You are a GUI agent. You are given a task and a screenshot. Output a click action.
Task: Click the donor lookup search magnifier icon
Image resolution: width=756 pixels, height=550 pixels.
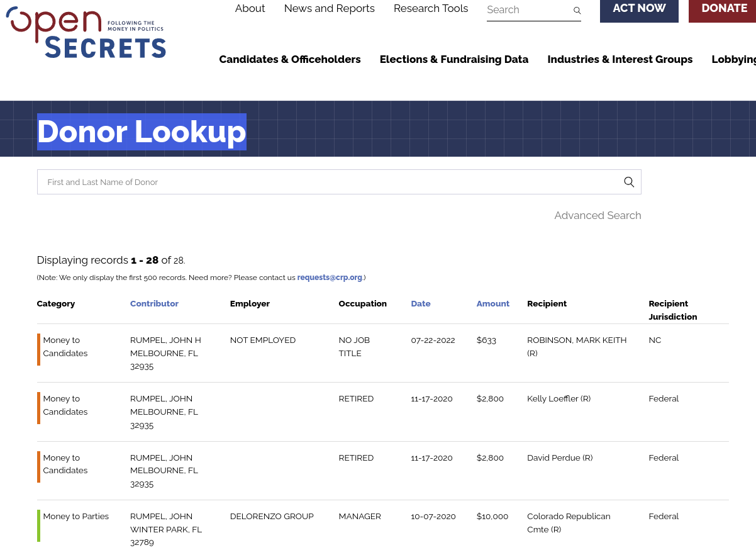628,182
